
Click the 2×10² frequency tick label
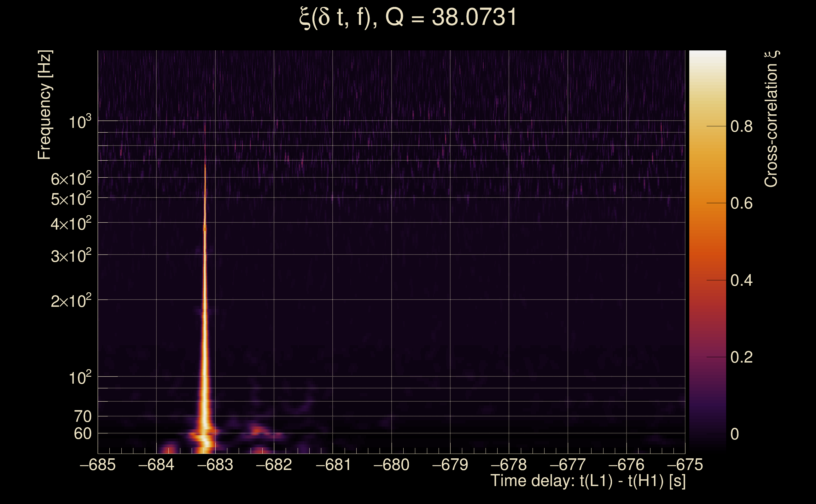tap(71, 301)
